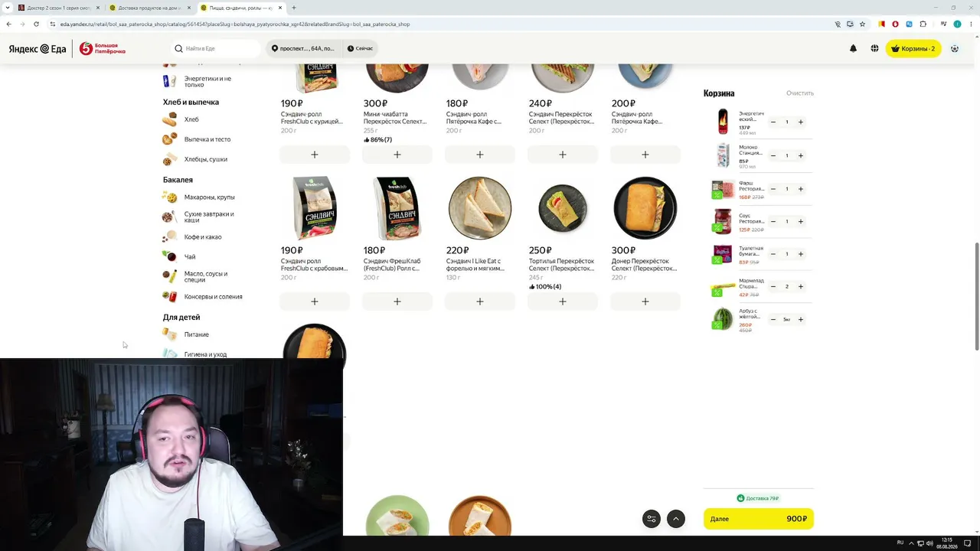Add FreshClub с крабовым sandwich roll to cart

tap(315, 302)
